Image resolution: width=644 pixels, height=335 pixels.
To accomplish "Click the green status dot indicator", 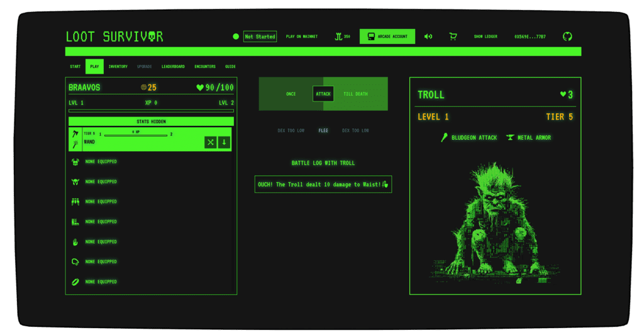I will click(236, 37).
